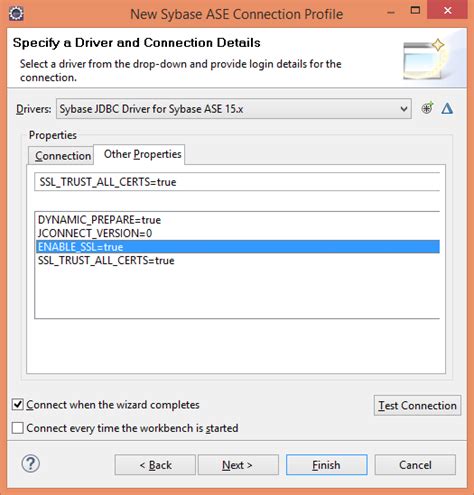Click the Eclipse application icon in title bar
Viewport: 474px width, 495px height.
pos(16,14)
